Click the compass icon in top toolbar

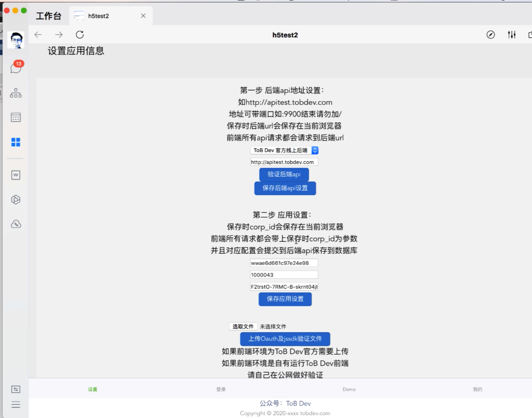[x=490, y=35]
